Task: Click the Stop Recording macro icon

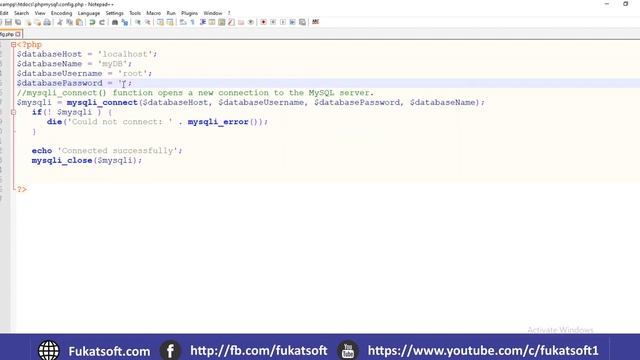Action: click(x=273, y=22)
